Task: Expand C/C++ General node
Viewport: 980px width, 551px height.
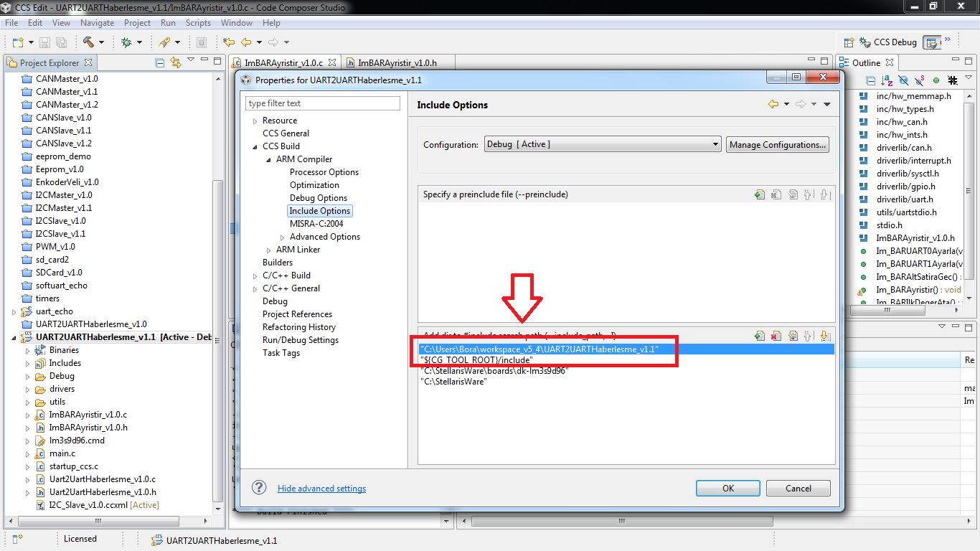Action: 255,288
